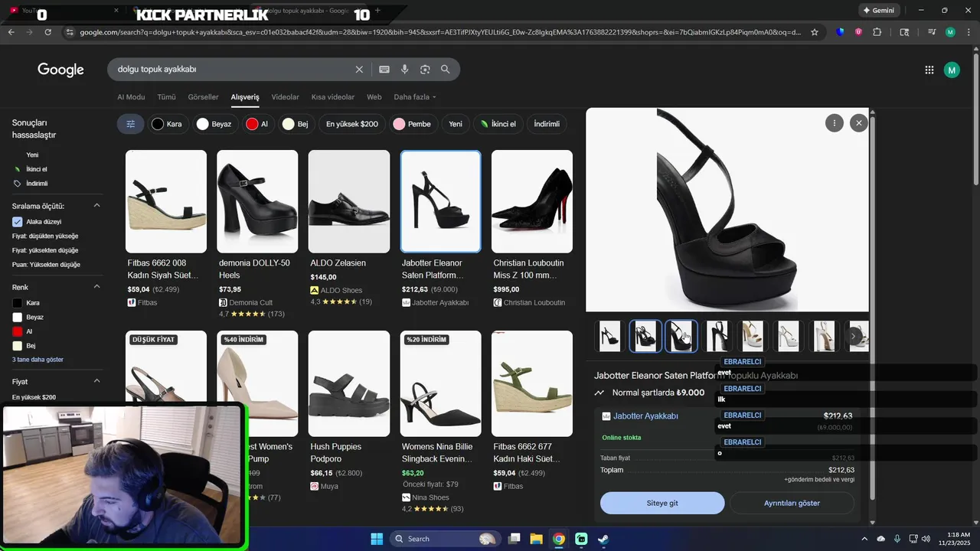Show 3 tane daha göster colors
Screen dimensions: 980x551
tap(38, 360)
